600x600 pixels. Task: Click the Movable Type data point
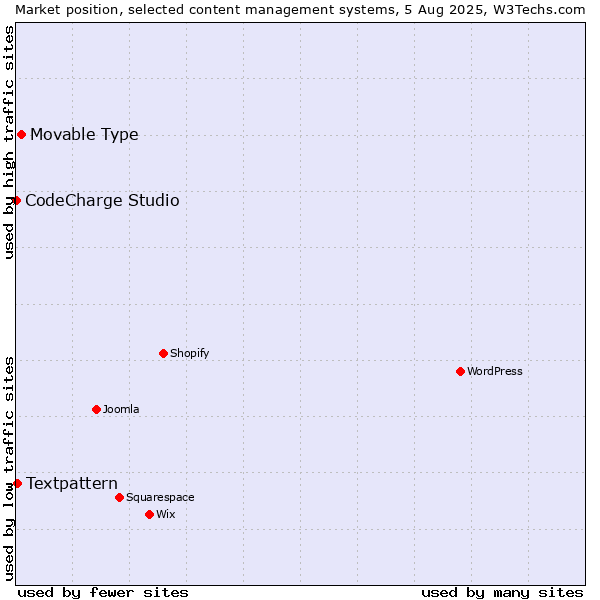click(x=21, y=135)
